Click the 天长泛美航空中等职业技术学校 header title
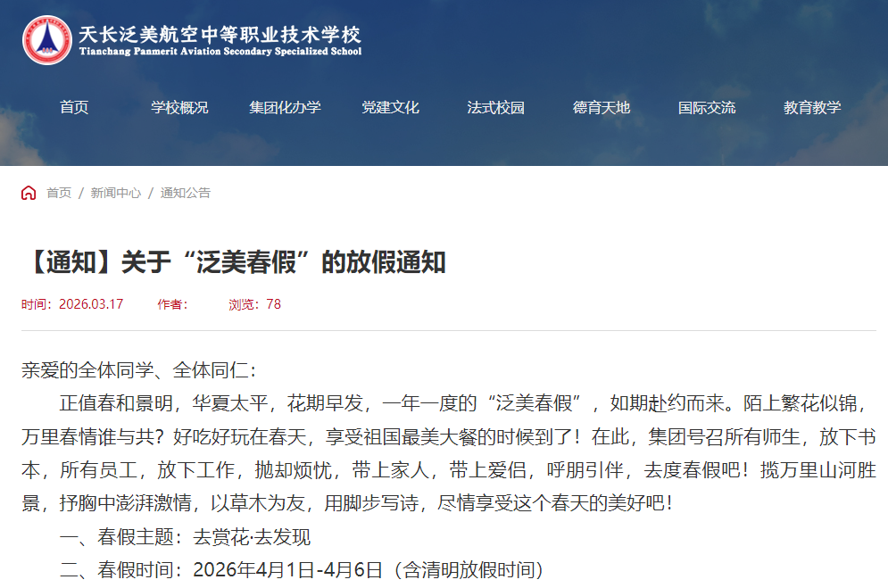The image size is (888, 588). pos(220,34)
